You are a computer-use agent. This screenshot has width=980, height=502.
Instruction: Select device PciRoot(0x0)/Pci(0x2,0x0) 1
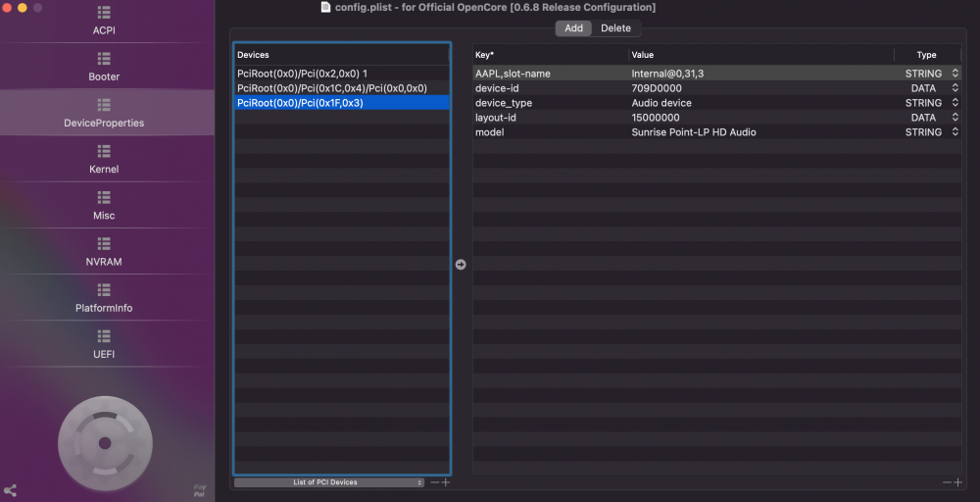coord(342,74)
